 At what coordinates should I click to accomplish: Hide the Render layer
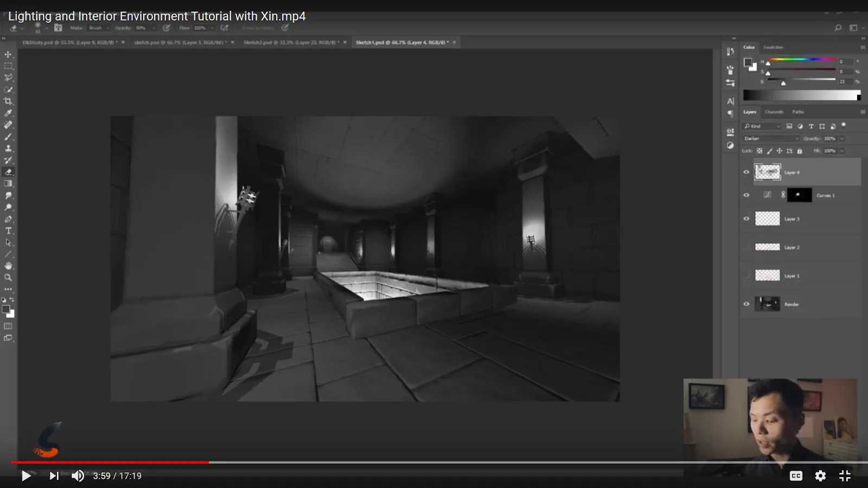click(746, 304)
